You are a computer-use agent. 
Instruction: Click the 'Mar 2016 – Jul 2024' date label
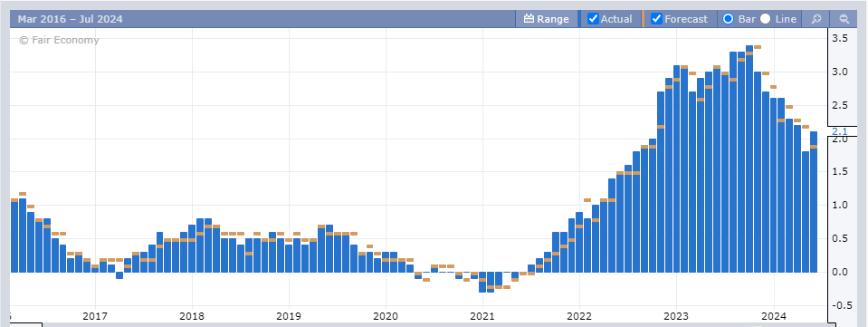tap(71, 19)
